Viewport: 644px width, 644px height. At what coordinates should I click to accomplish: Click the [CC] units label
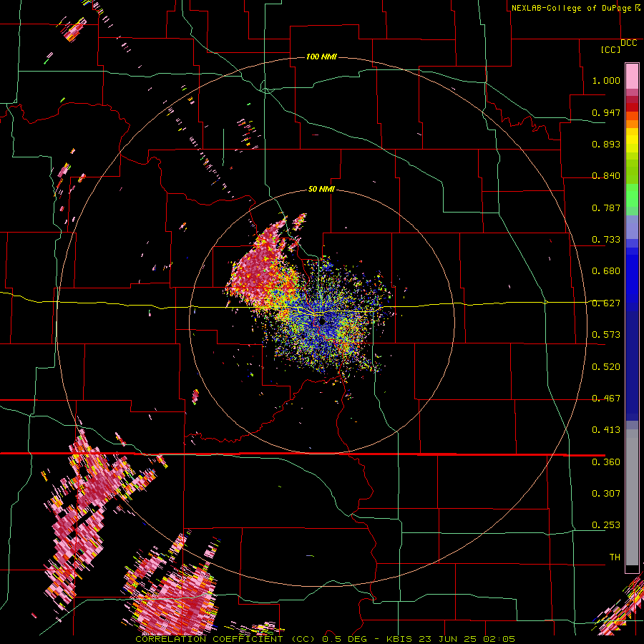[x=610, y=50]
